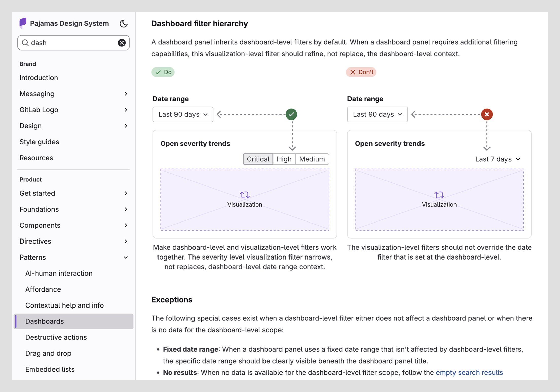Click the red X circle icon
This screenshot has height=392, width=560.
[487, 114]
